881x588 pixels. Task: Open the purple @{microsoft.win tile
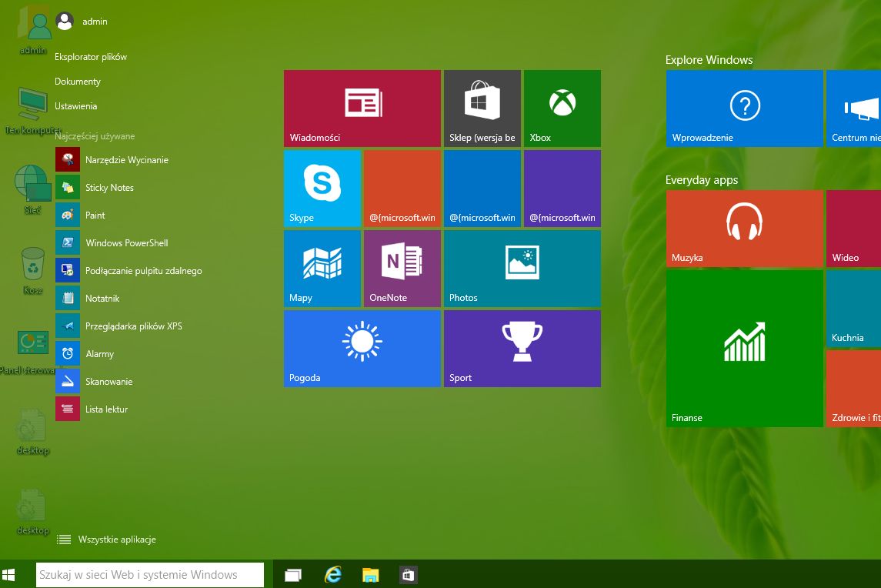point(562,189)
